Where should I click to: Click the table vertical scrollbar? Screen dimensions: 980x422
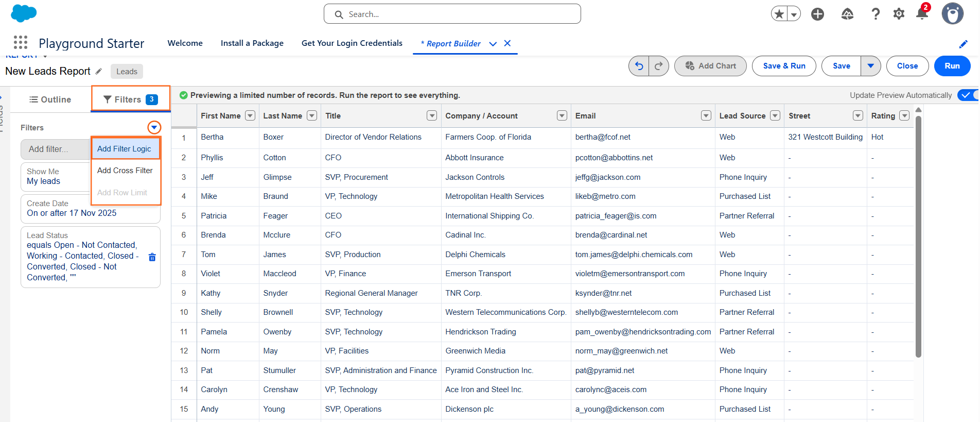919,235
